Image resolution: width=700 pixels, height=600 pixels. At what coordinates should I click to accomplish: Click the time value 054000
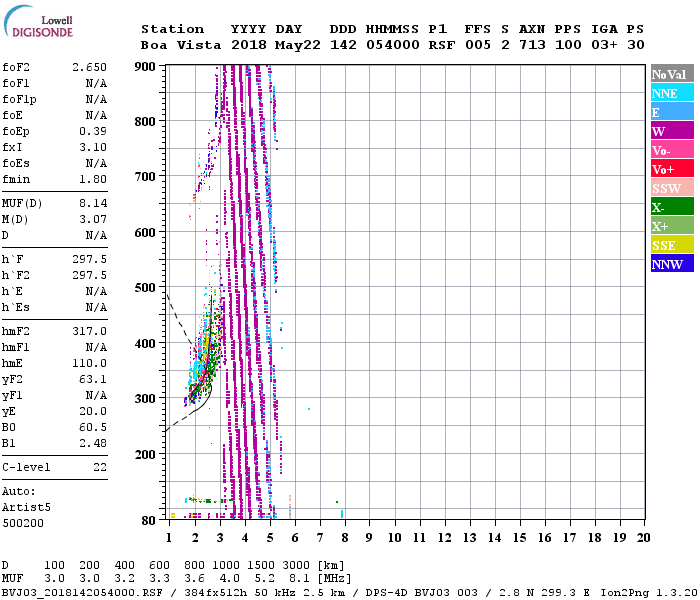(x=393, y=45)
